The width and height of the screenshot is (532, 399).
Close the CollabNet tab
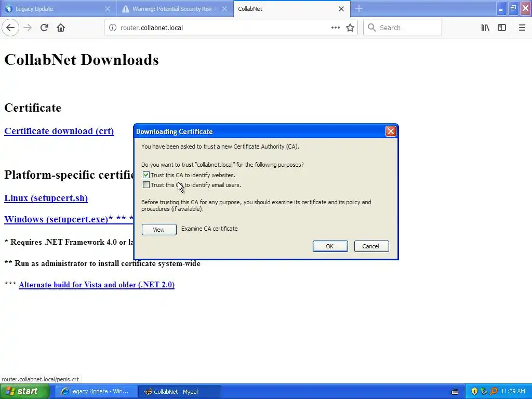pos(341,9)
